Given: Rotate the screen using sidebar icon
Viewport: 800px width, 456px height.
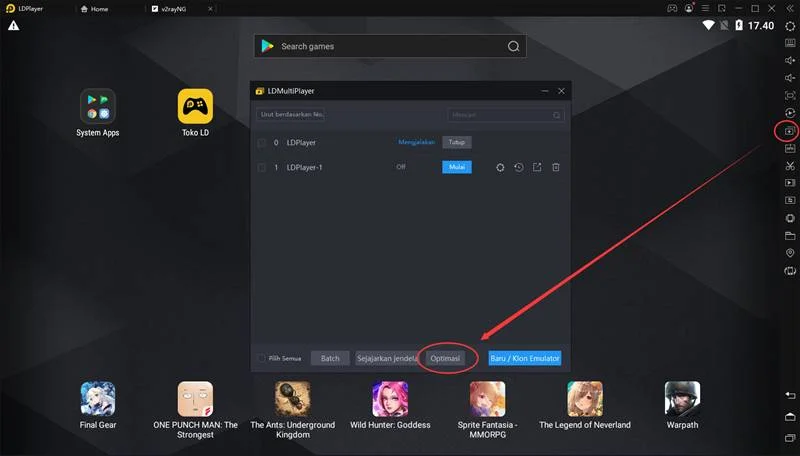Looking at the screenshot, I should point(790,271).
